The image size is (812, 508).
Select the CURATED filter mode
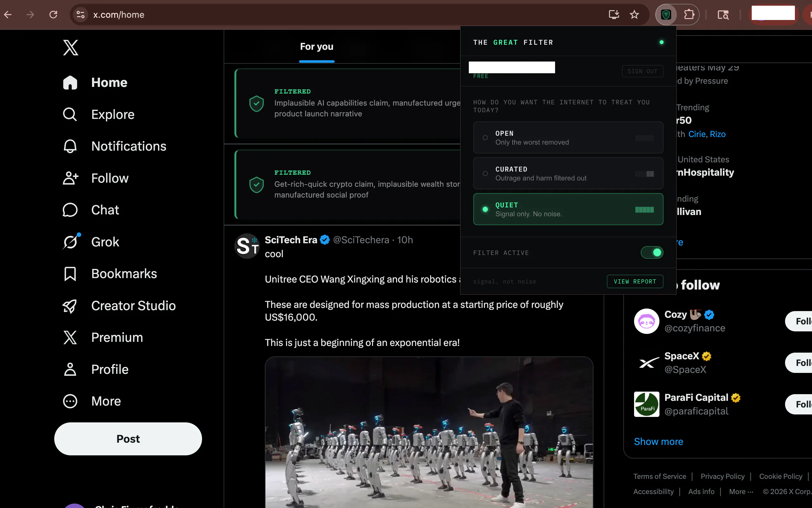click(568, 173)
